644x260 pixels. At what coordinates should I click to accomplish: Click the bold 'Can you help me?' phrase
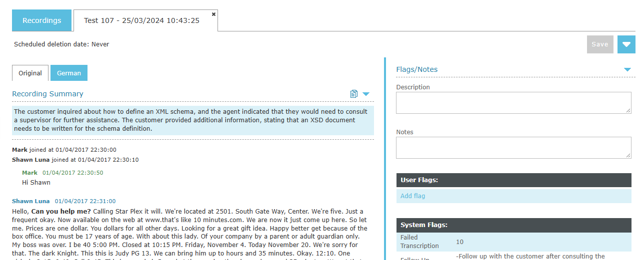61,212
